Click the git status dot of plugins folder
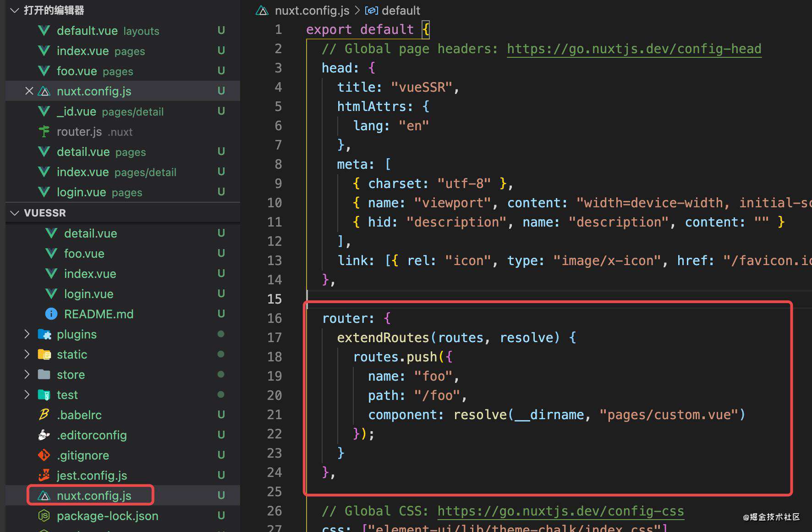This screenshot has width=812, height=532. click(x=221, y=334)
